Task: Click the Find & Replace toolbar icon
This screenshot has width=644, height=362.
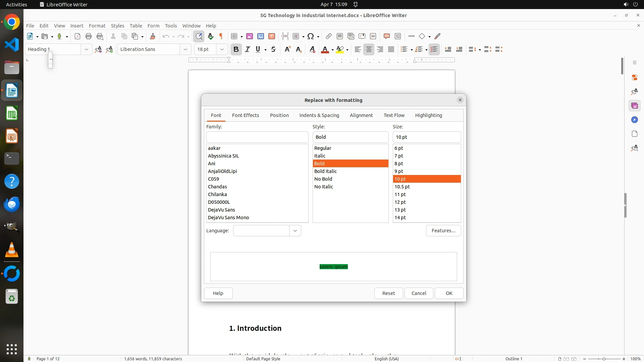Action: click(x=199, y=36)
